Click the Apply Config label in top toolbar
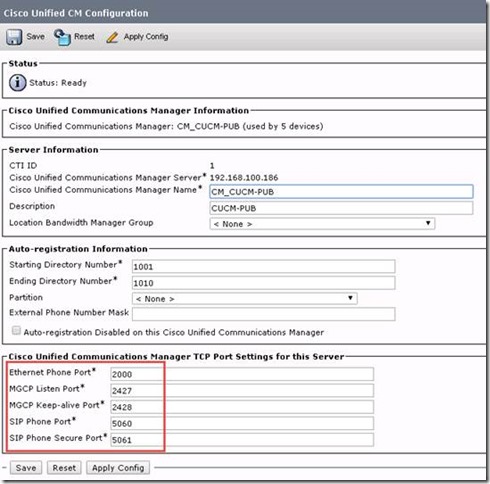Image resolution: width=490 pixels, height=484 pixels. click(146, 37)
